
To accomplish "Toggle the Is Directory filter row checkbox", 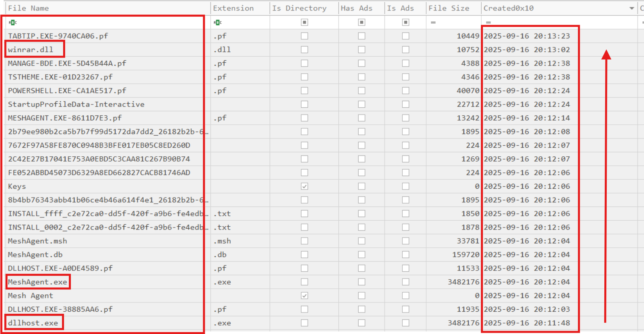I will click(304, 22).
